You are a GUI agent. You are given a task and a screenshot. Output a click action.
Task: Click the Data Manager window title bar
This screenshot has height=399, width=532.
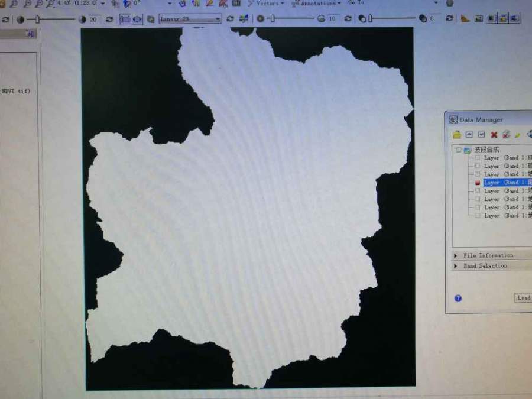click(489, 119)
